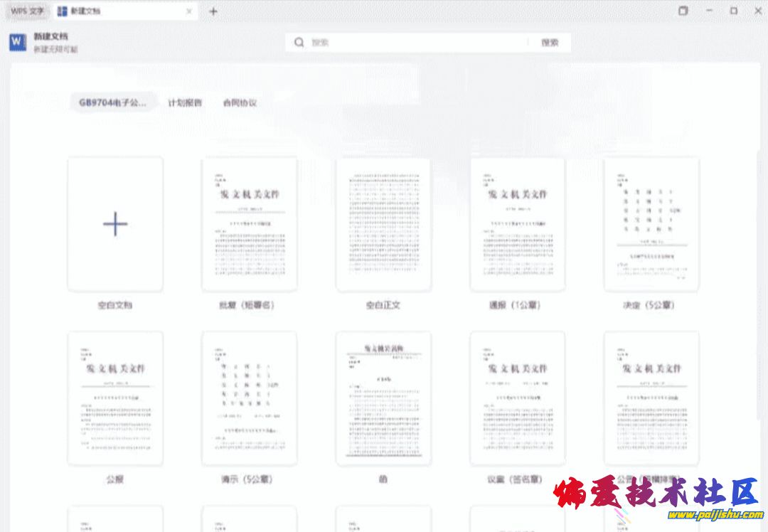Click the magnifier icon in the search box
The height and width of the screenshot is (532, 768).
[x=299, y=43]
